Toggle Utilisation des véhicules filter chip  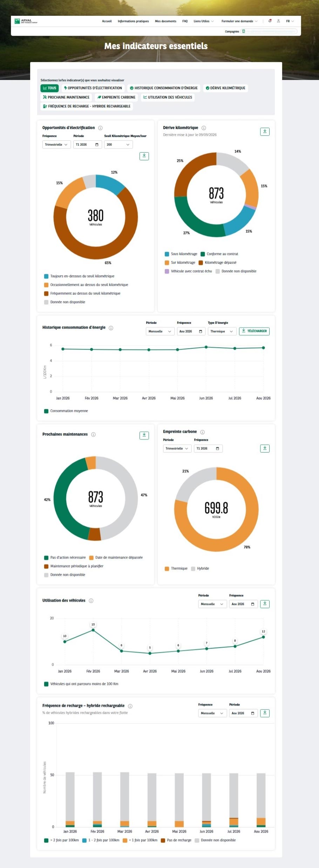coord(168,97)
